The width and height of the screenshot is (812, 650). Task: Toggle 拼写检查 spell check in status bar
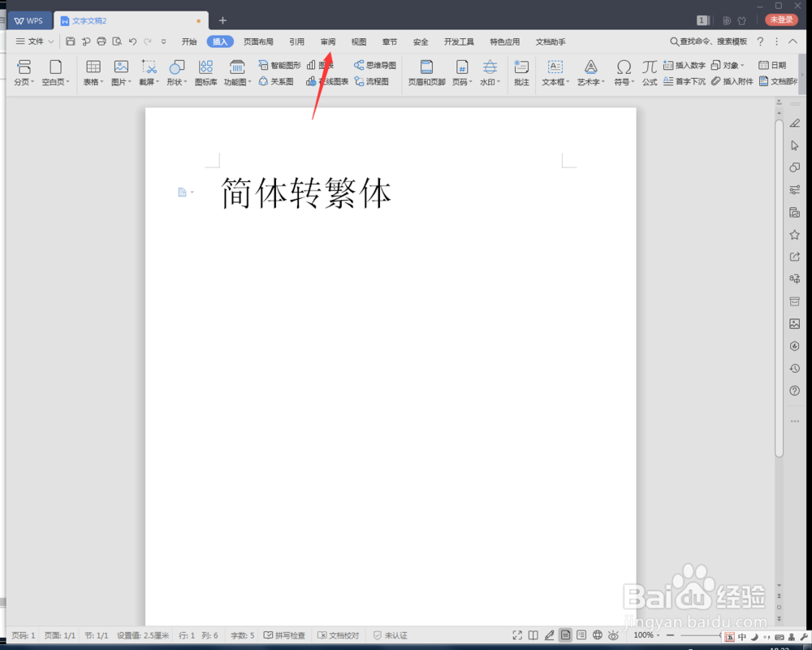284,635
